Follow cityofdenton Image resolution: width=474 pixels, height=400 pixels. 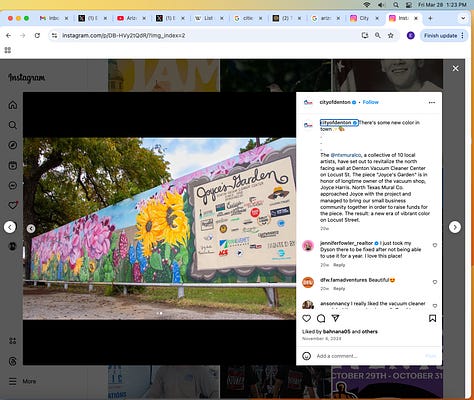pos(370,102)
